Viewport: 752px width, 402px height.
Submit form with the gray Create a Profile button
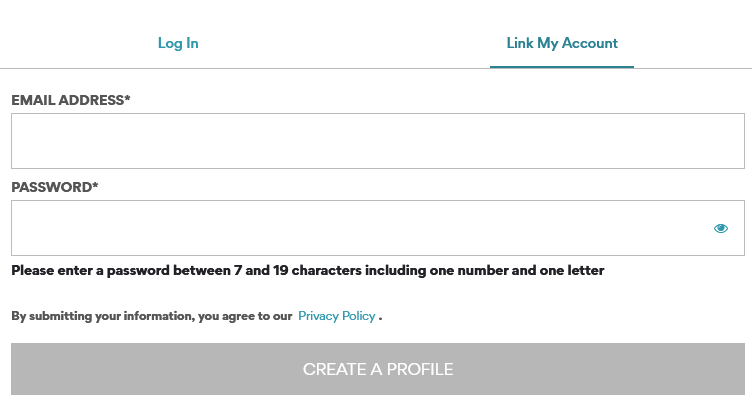pos(377,369)
